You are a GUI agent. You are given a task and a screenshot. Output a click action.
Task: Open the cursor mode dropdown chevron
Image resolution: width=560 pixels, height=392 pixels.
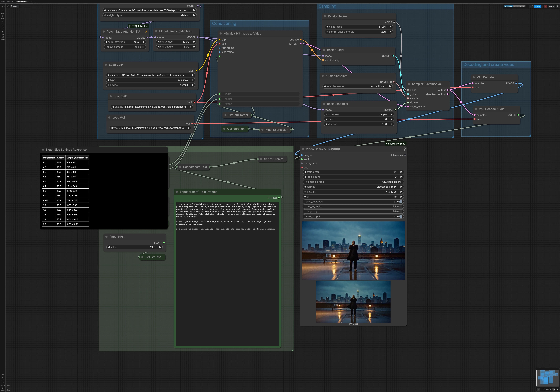click(x=541, y=389)
